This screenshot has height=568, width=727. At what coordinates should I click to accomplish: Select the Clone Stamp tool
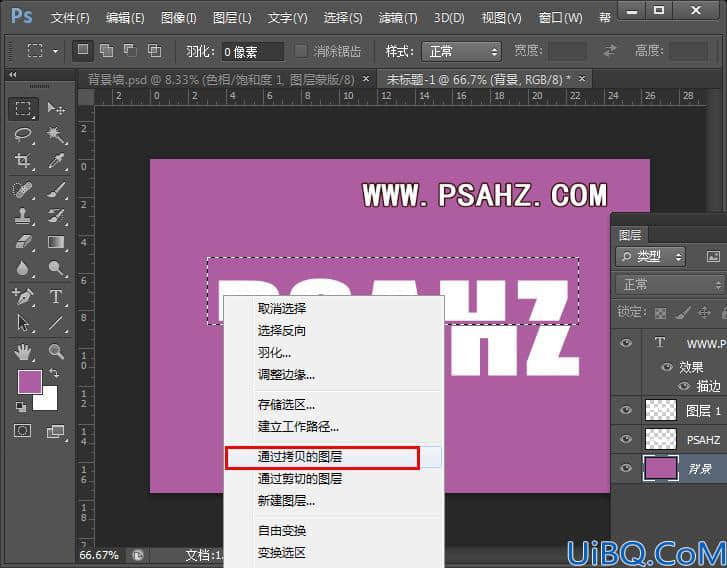23,216
